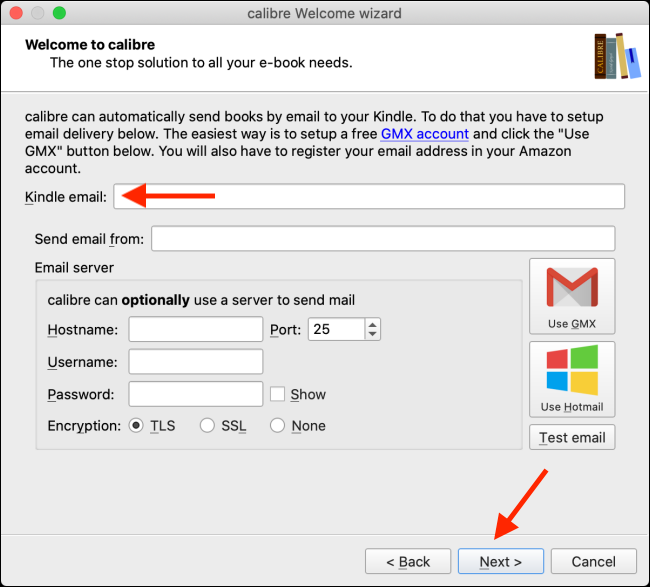
Task: Close the calibre Welcome wizard window
Action: 16,13
